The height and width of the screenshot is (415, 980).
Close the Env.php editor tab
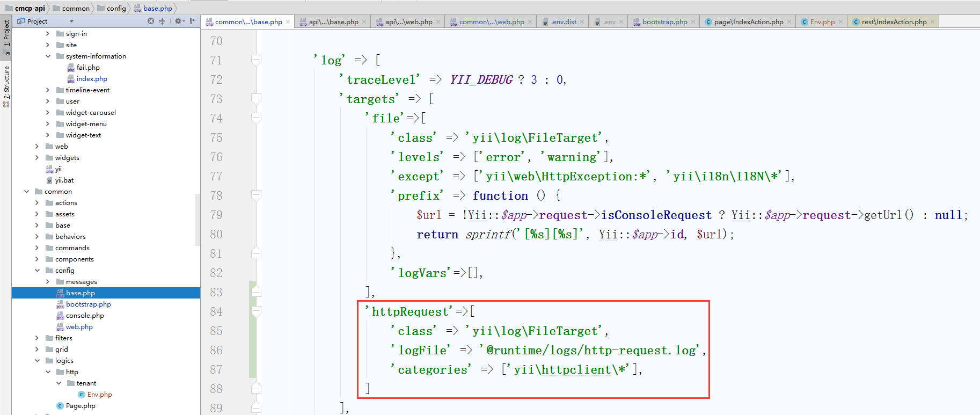[x=841, y=22]
